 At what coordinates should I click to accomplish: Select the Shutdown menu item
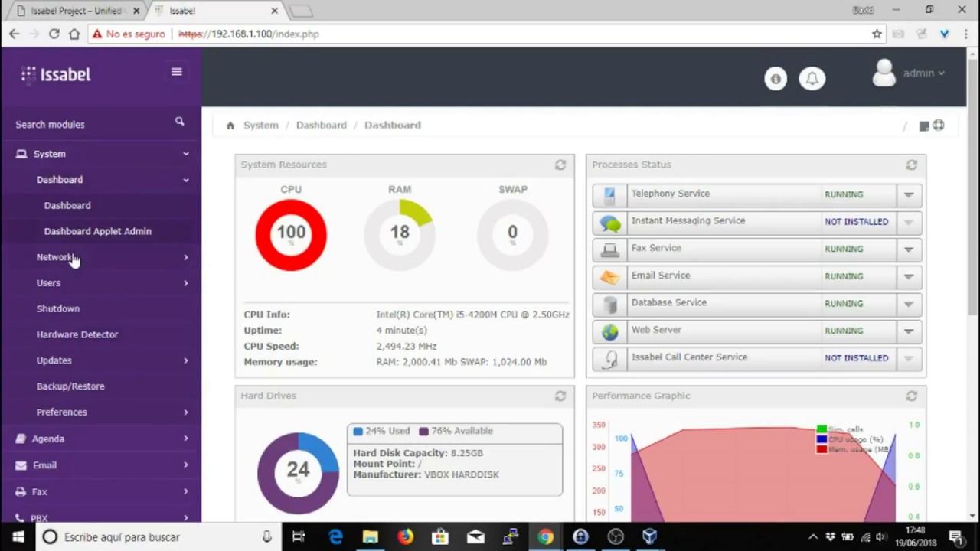(x=57, y=308)
